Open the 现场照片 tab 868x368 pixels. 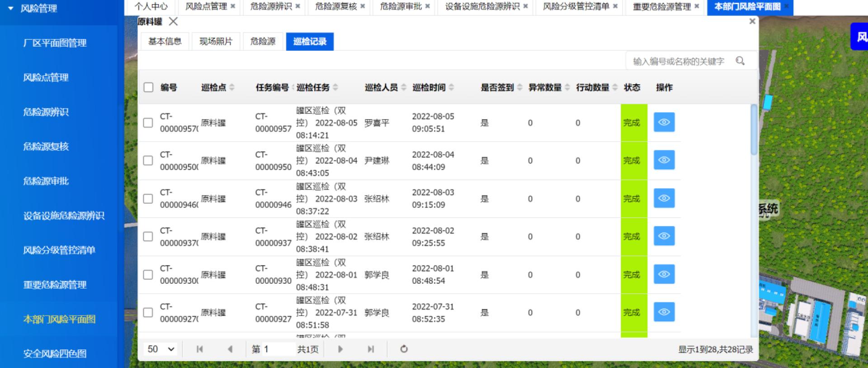pos(216,42)
